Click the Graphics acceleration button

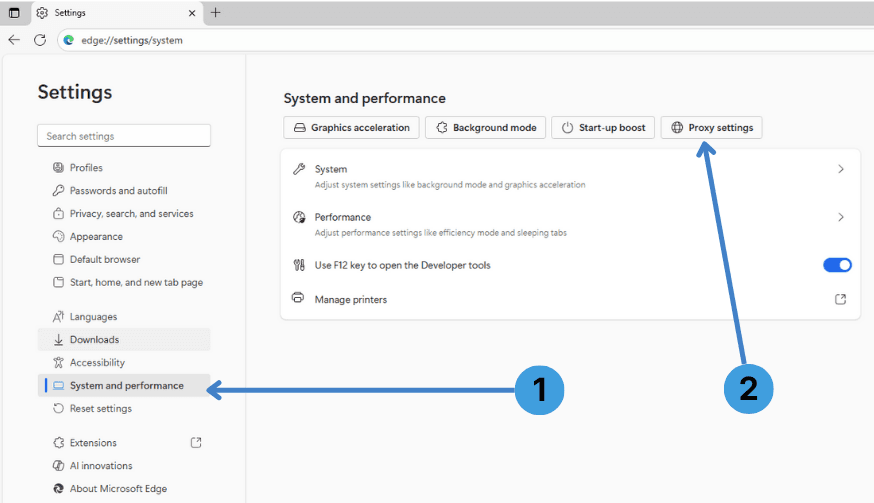click(x=351, y=128)
